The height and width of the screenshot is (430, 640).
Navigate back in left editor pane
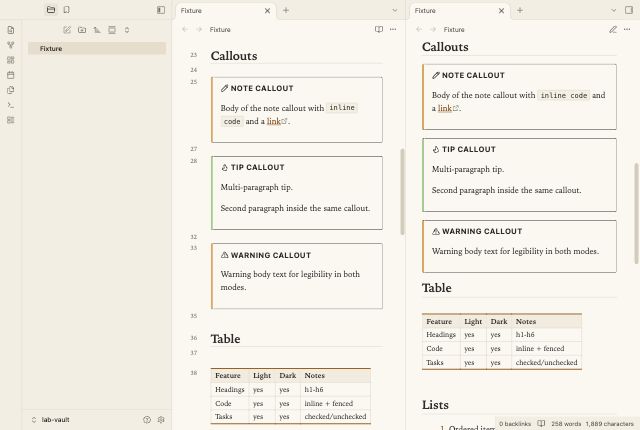coord(185,29)
